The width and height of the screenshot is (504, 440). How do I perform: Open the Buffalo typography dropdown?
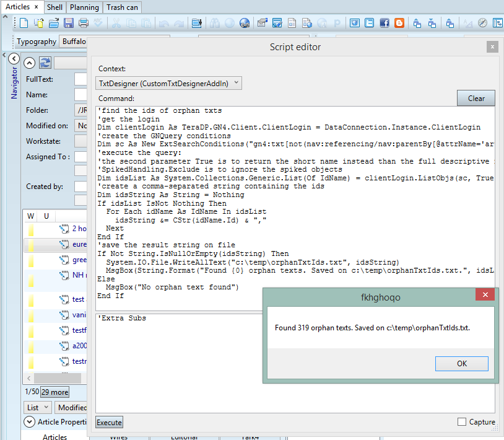tap(73, 42)
